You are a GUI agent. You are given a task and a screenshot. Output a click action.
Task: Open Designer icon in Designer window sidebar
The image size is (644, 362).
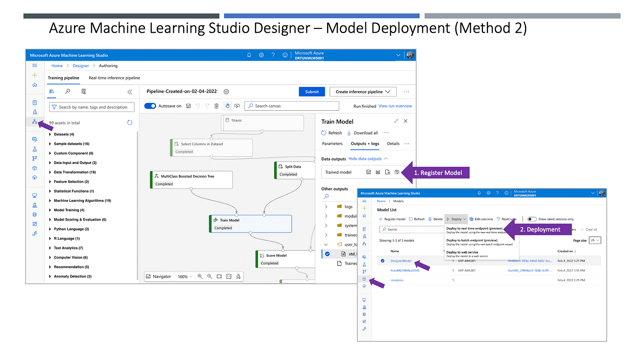pyautogui.click(x=34, y=122)
